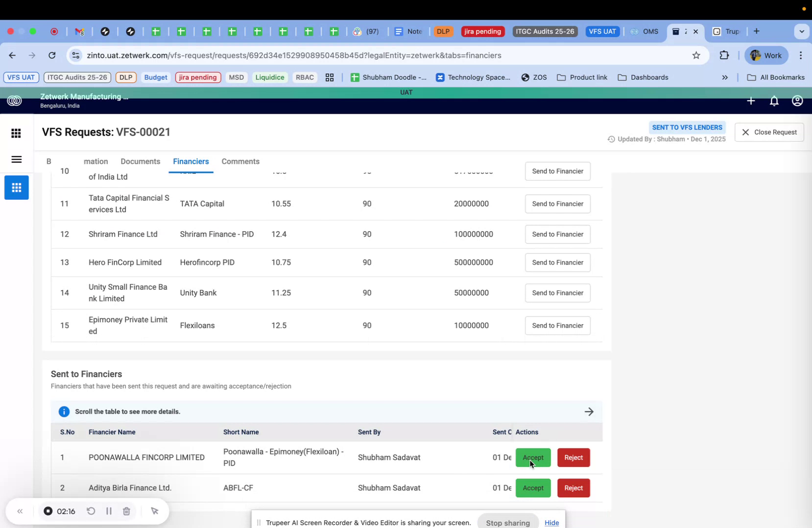Open the notification bell

point(774,101)
